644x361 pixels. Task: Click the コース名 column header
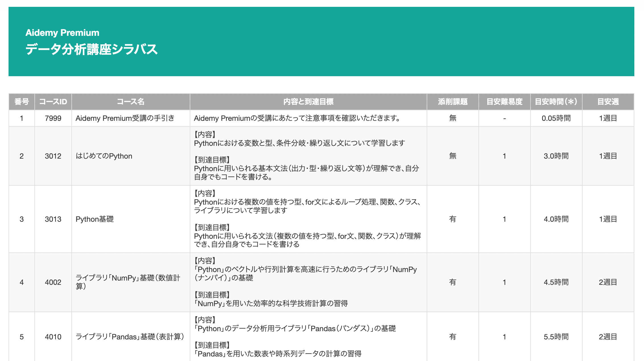[x=131, y=102]
